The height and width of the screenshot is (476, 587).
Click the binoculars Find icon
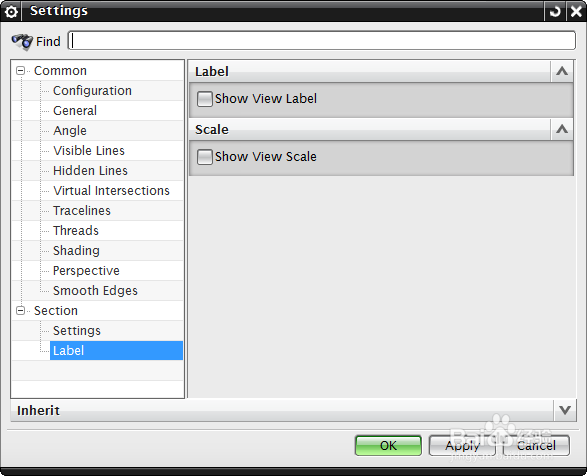(22, 41)
